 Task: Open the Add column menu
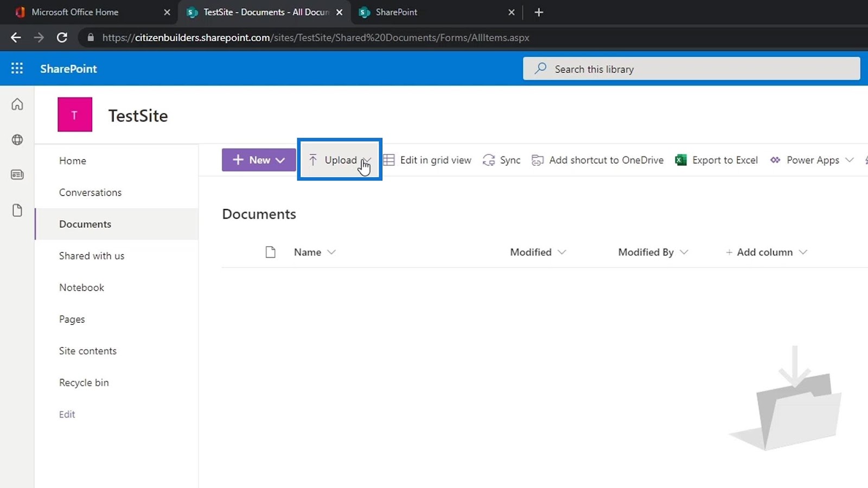pyautogui.click(x=767, y=252)
